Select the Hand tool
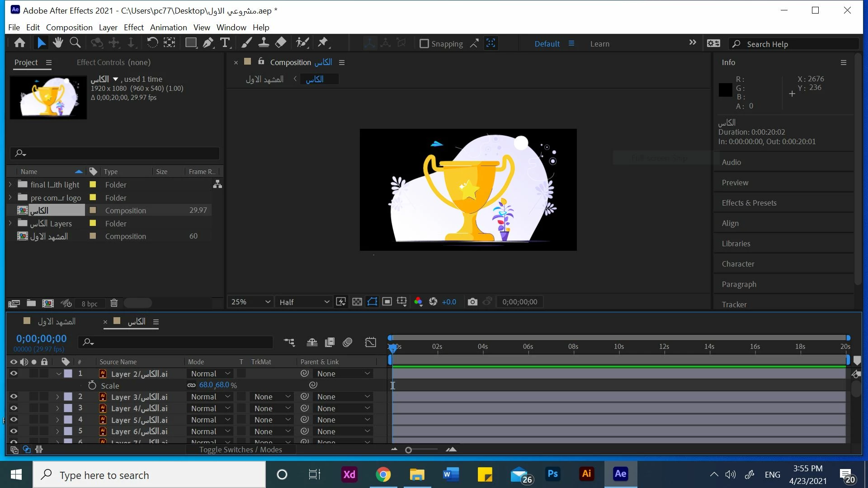Image resolution: width=868 pixels, height=488 pixels. pyautogui.click(x=57, y=43)
